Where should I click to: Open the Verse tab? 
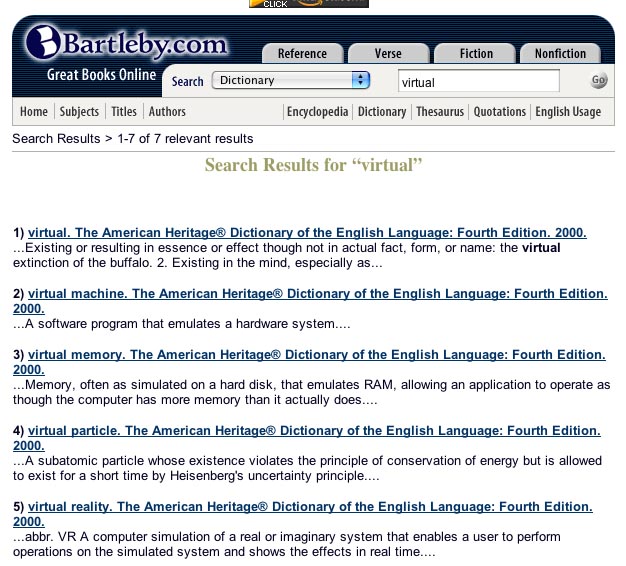pos(388,53)
